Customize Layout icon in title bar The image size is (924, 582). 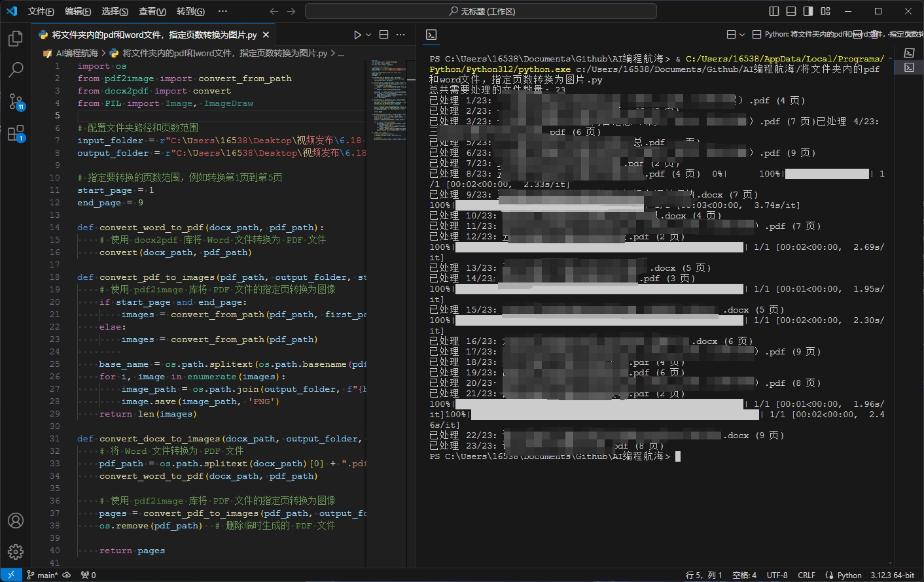tap(825, 11)
